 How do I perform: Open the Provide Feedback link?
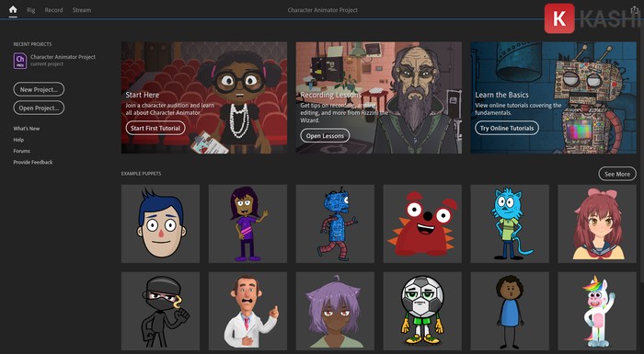click(x=33, y=162)
